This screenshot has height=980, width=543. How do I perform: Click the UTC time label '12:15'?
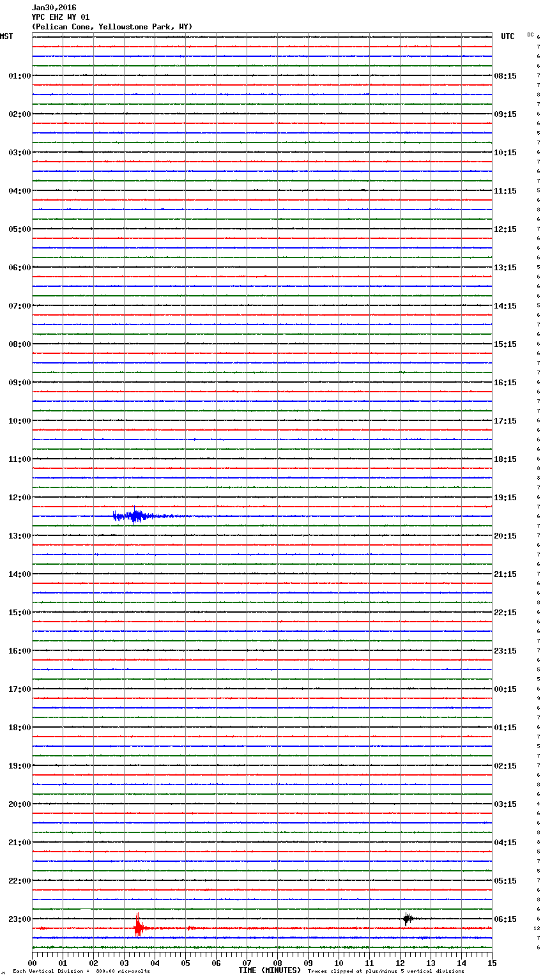click(505, 229)
